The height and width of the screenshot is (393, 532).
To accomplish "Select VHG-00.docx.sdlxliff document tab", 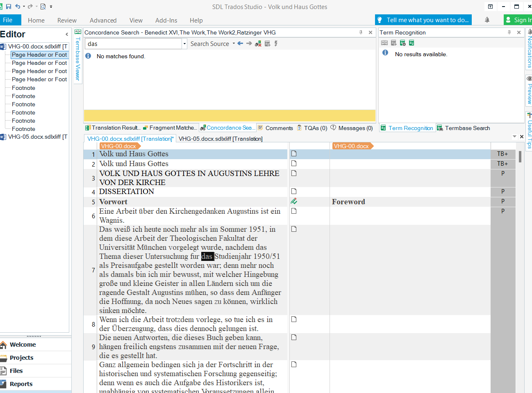I will click(130, 139).
